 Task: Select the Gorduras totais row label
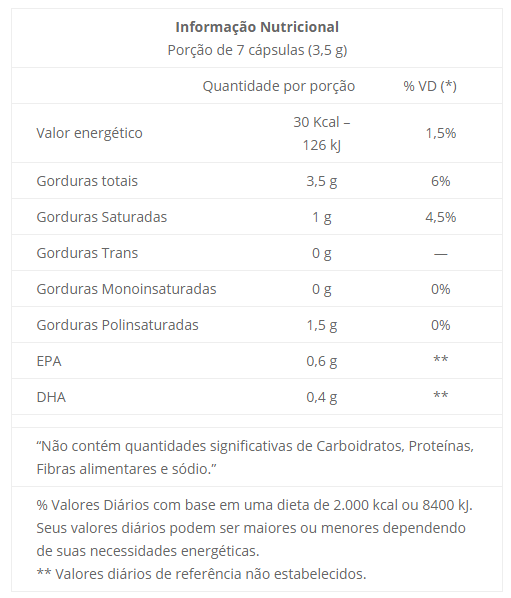point(87,181)
